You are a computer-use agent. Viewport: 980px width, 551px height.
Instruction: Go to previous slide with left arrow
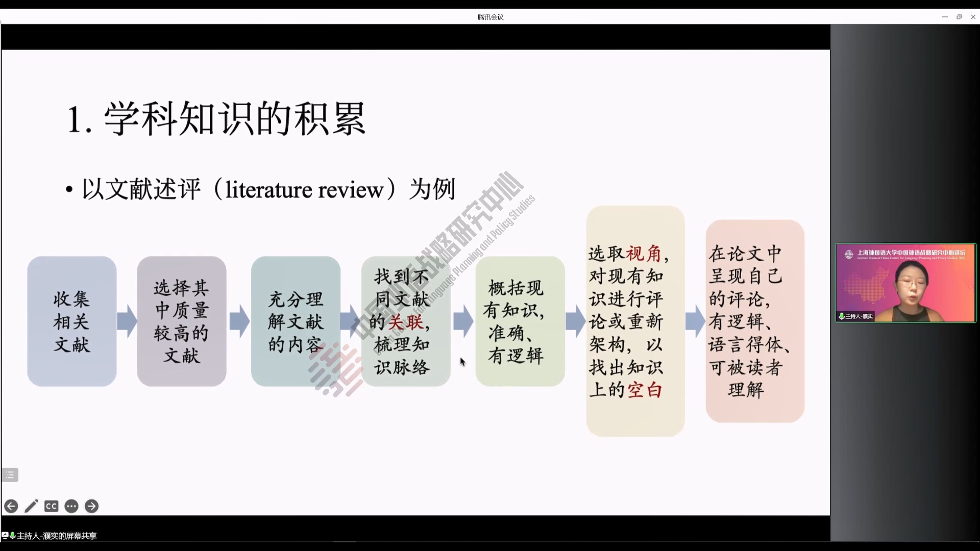(x=11, y=506)
